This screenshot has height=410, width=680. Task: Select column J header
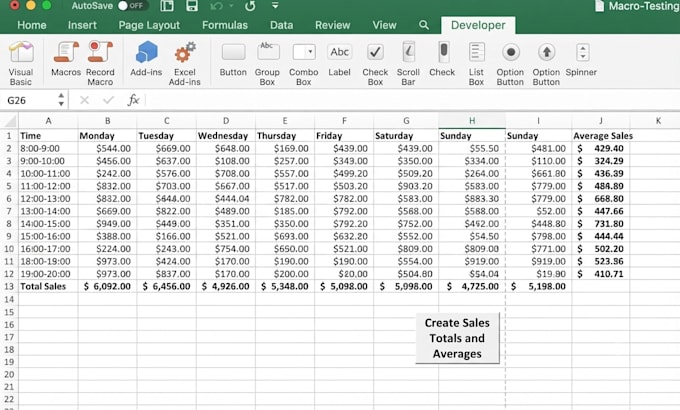[601, 121]
